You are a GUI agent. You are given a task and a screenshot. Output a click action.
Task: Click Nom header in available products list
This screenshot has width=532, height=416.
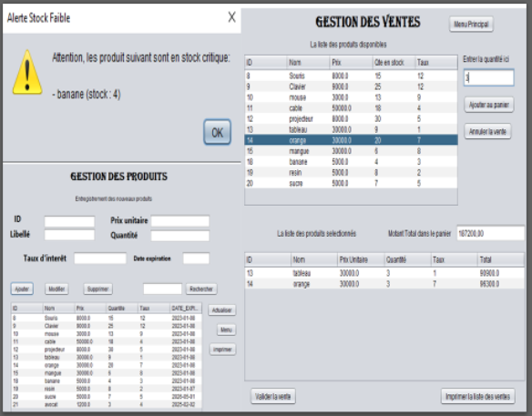coord(308,63)
